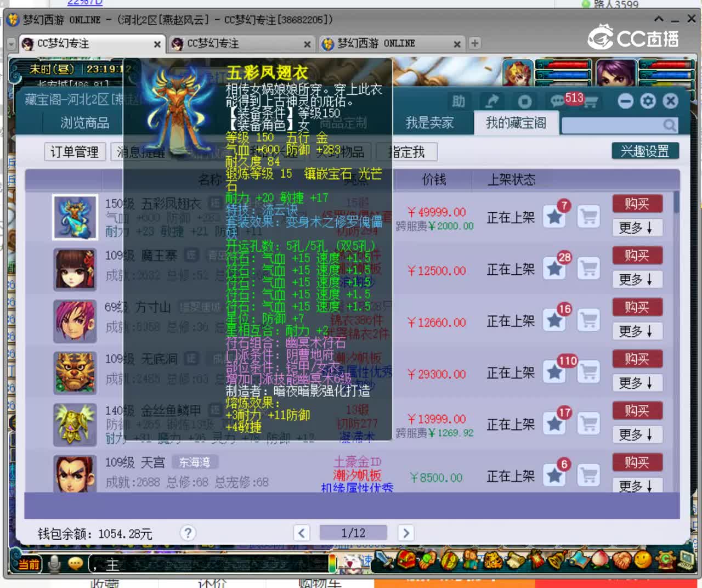
Task: Buy the ¥29300 无底洞 character
Action: (637, 359)
